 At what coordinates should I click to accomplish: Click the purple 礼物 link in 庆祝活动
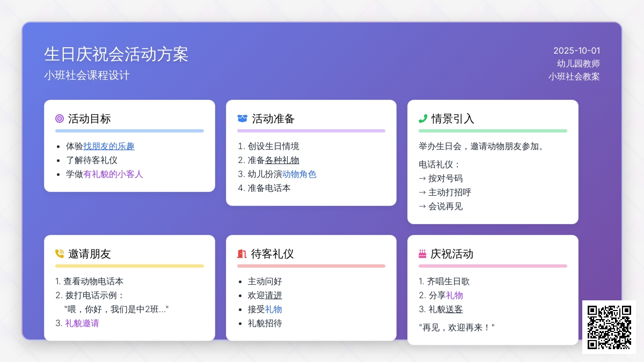point(454,295)
